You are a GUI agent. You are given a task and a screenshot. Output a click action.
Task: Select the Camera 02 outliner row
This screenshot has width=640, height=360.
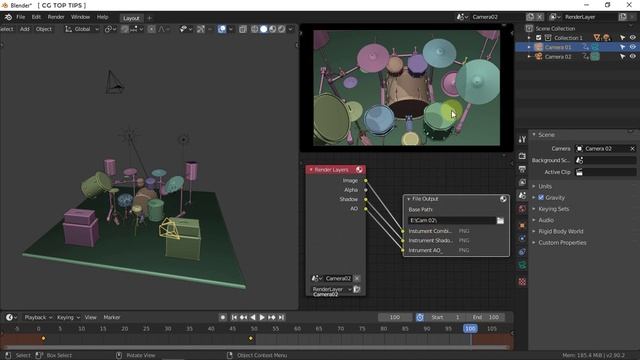(577, 57)
